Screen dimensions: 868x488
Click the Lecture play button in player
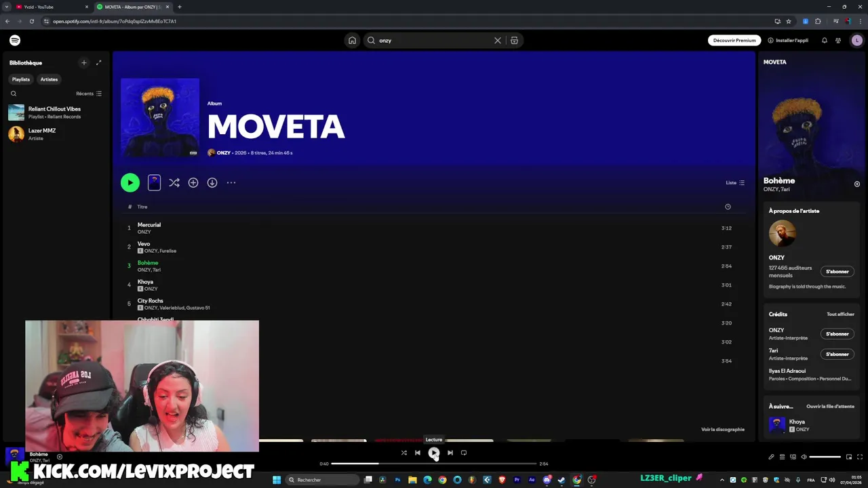tap(434, 453)
